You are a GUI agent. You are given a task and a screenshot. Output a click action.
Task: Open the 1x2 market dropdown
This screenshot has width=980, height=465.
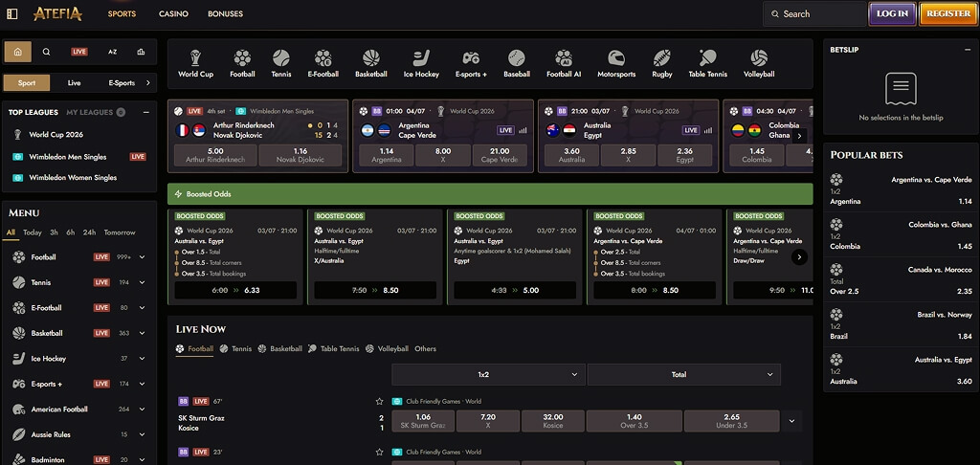point(489,374)
